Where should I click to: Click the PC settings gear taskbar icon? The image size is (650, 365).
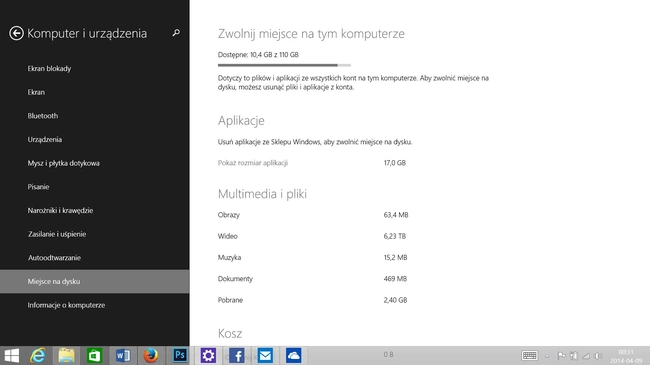(208, 355)
